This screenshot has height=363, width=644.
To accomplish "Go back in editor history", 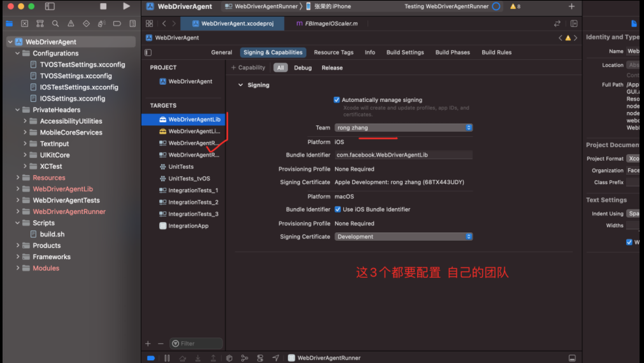I will point(164,24).
